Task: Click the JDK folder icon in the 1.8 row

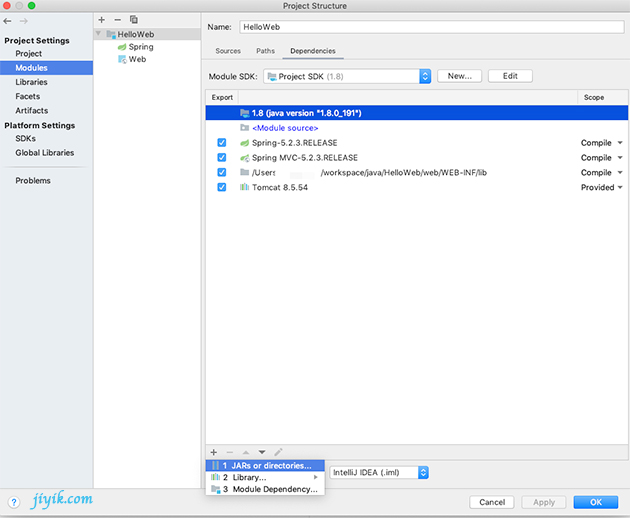Action: (x=245, y=113)
